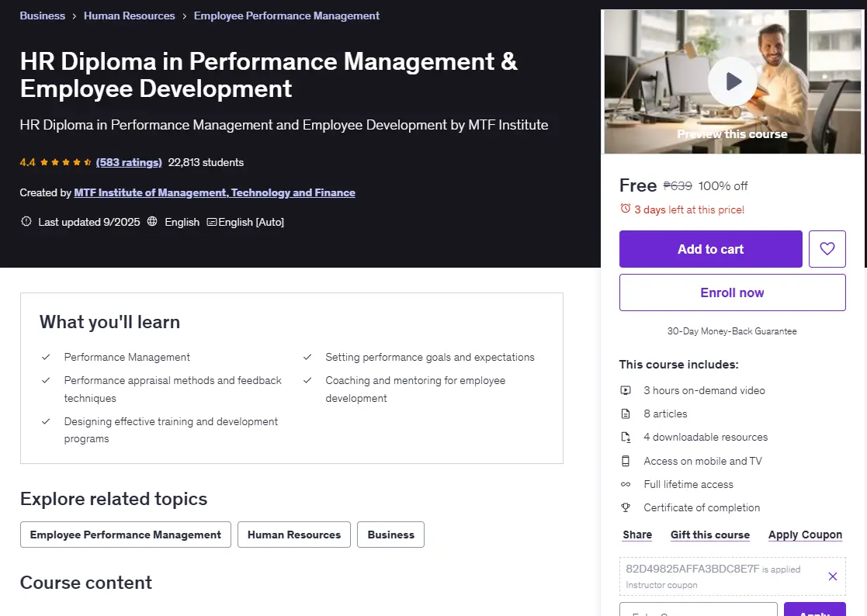Click the 30-Day Money-Back Guarantee text
This screenshot has width=867, height=616.
tap(732, 331)
